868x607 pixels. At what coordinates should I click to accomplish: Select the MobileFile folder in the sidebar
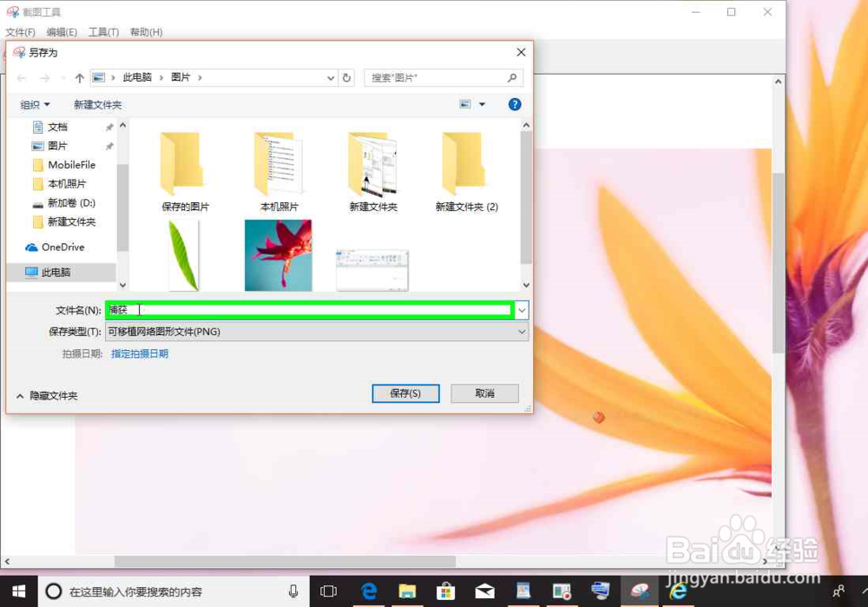coord(68,164)
